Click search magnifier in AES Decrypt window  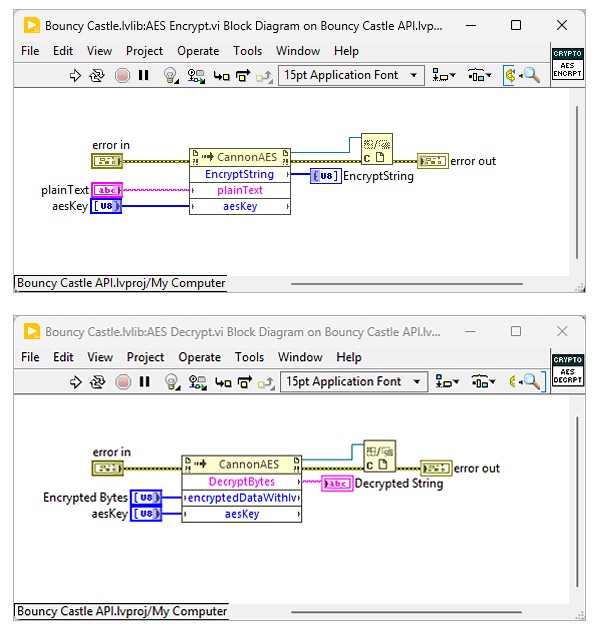[x=531, y=381]
